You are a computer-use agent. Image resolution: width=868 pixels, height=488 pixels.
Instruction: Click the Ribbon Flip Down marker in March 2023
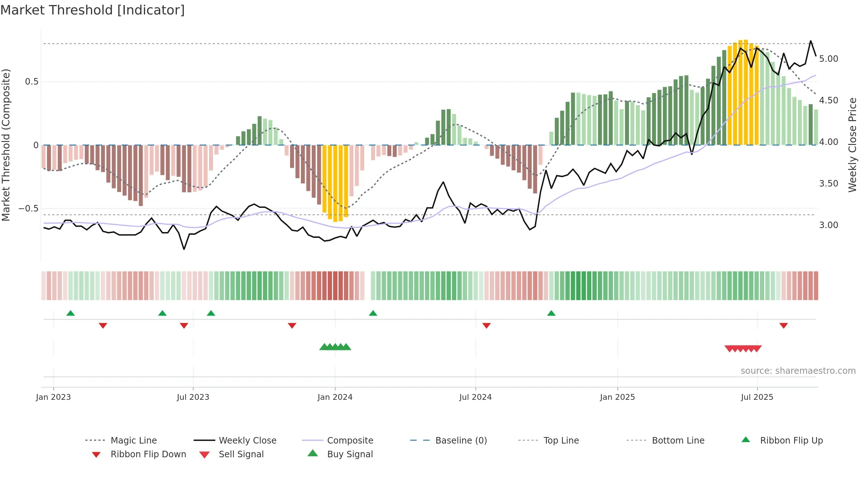[x=103, y=326]
